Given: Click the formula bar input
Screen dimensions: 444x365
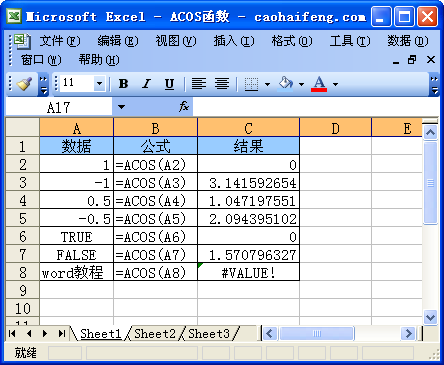Looking at the screenshot, I should [315, 107].
